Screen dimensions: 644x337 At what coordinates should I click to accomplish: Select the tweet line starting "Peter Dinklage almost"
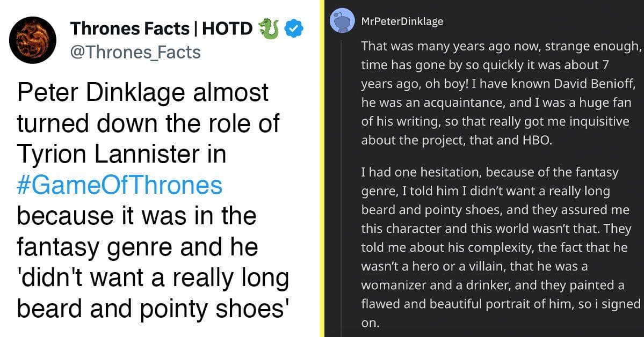[x=143, y=93]
